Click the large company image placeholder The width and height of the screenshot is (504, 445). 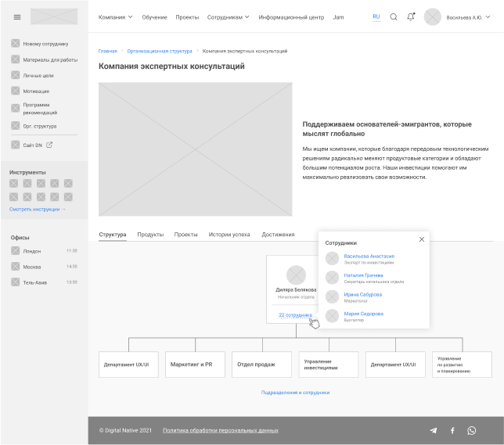pyautogui.click(x=195, y=149)
